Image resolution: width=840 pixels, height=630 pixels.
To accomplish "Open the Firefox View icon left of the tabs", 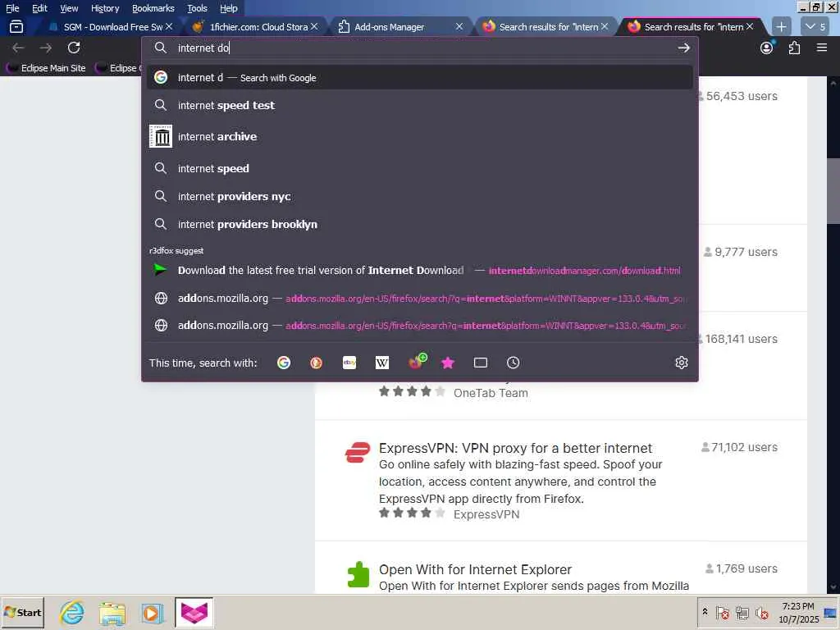I will [x=16, y=26].
